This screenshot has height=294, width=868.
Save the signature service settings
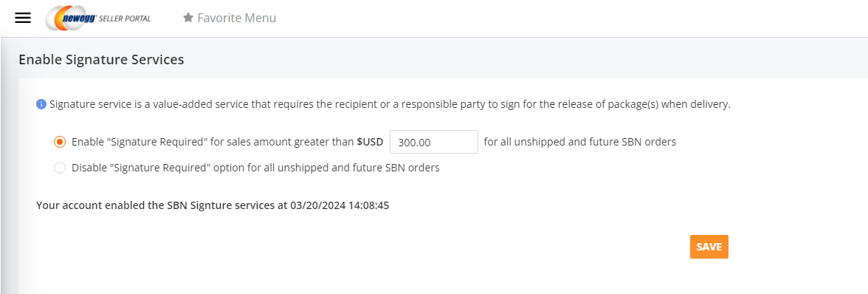pyautogui.click(x=709, y=247)
